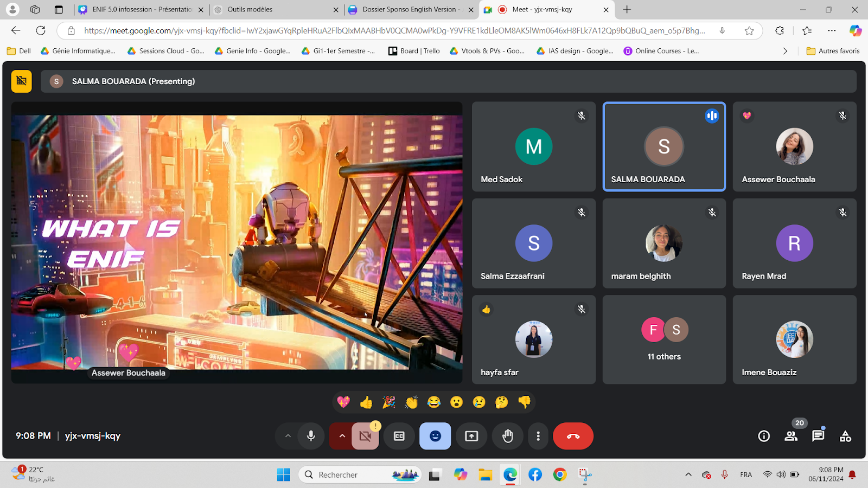The height and width of the screenshot is (488, 868).
Task: Open tab actions menu in Edge
Action: click(59, 9)
